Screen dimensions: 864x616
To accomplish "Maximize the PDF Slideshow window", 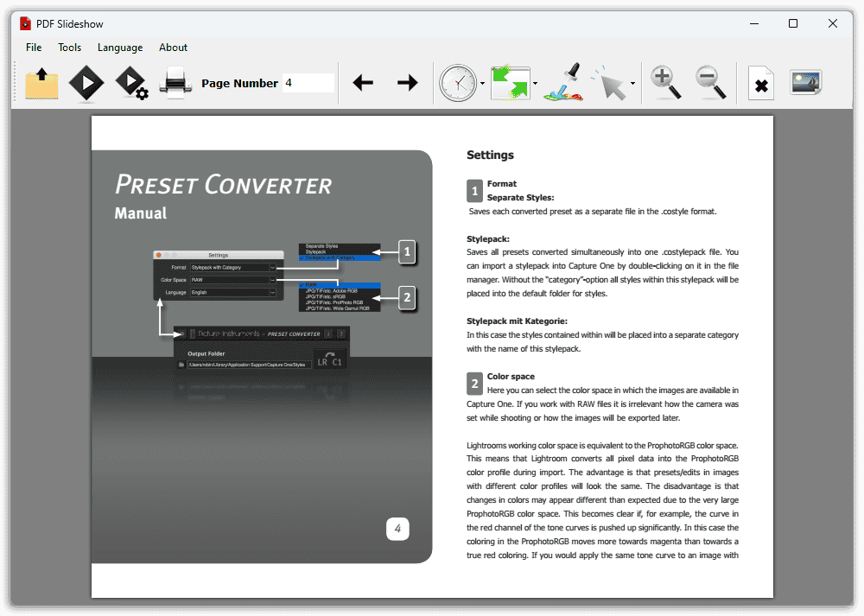I will (793, 23).
